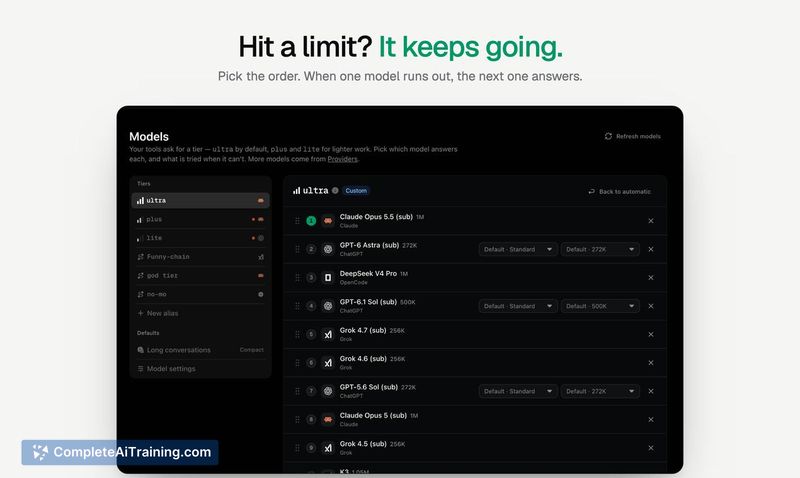The image size is (800, 478).
Task: Grab the drag handle of Claude Opus 5
Action: (297, 419)
